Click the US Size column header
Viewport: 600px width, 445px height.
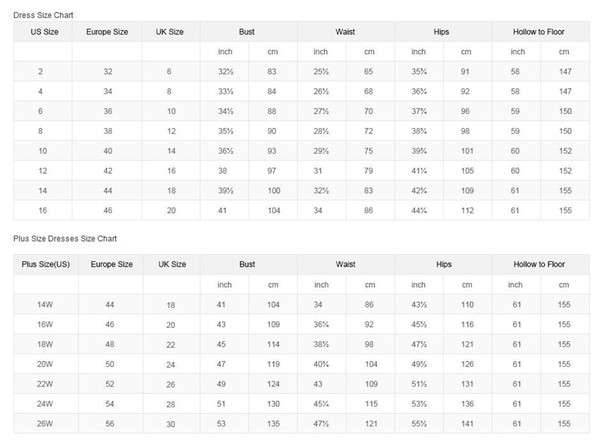click(x=44, y=32)
